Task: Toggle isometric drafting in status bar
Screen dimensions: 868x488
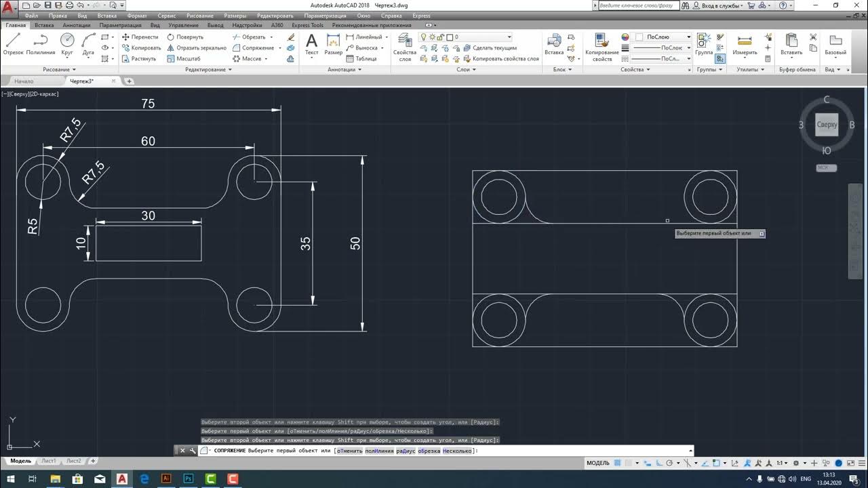Action: (x=687, y=463)
